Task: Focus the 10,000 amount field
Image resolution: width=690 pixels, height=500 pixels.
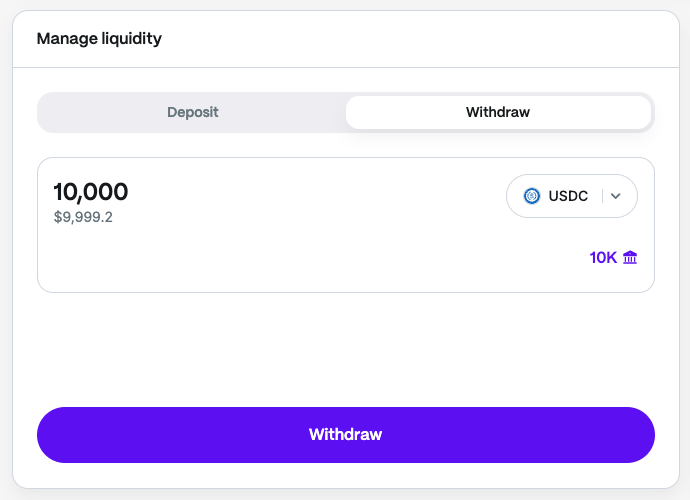Action: (x=91, y=192)
